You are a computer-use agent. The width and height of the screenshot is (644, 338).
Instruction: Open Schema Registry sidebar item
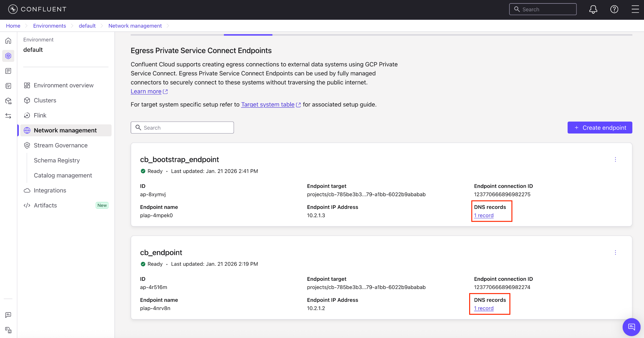coord(57,161)
